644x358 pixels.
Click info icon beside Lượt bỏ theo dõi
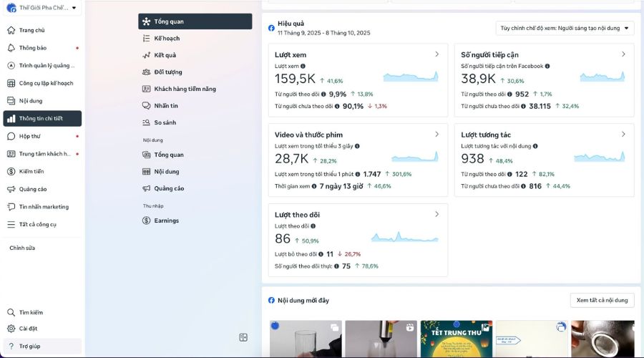point(321,254)
